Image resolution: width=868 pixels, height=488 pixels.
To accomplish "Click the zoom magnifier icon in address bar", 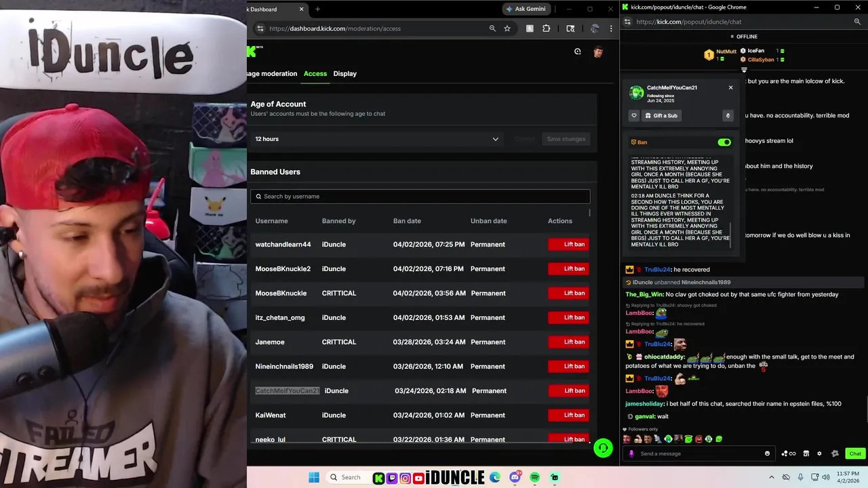I will click(x=492, y=28).
